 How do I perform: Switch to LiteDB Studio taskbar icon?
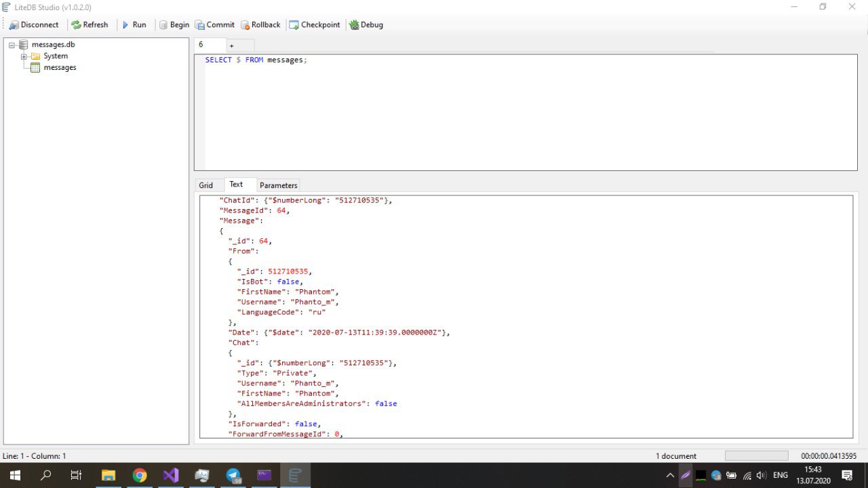pos(295,475)
